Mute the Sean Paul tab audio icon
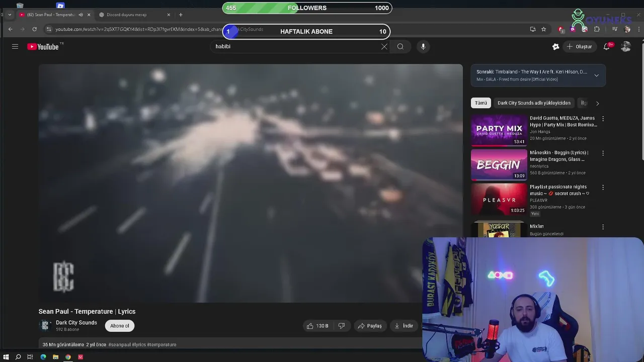Viewport: 644px width, 362px height. coord(81,15)
